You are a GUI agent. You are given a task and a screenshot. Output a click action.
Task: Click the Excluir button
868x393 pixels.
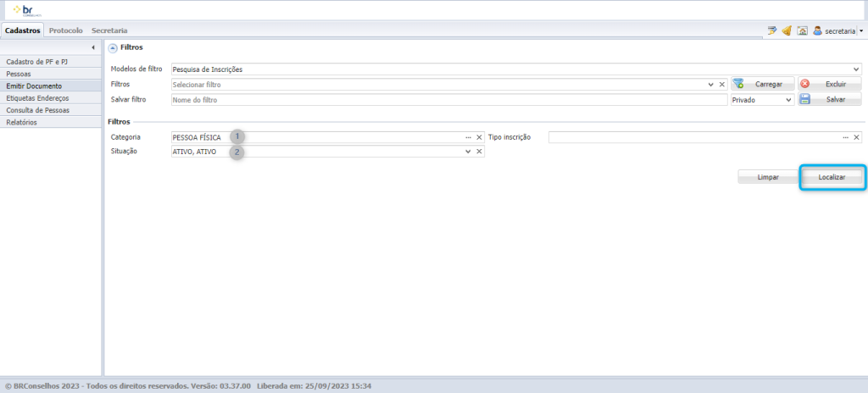pos(830,84)
